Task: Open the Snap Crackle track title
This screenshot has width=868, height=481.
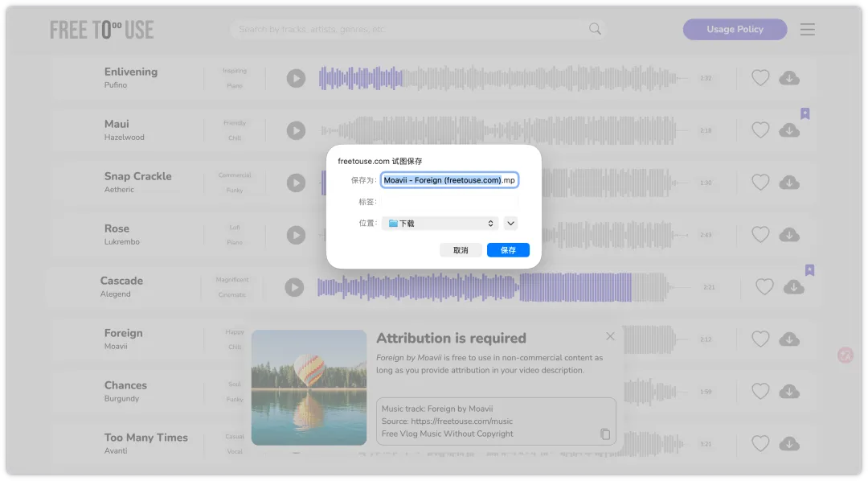Action: click(x=138, y=176)
